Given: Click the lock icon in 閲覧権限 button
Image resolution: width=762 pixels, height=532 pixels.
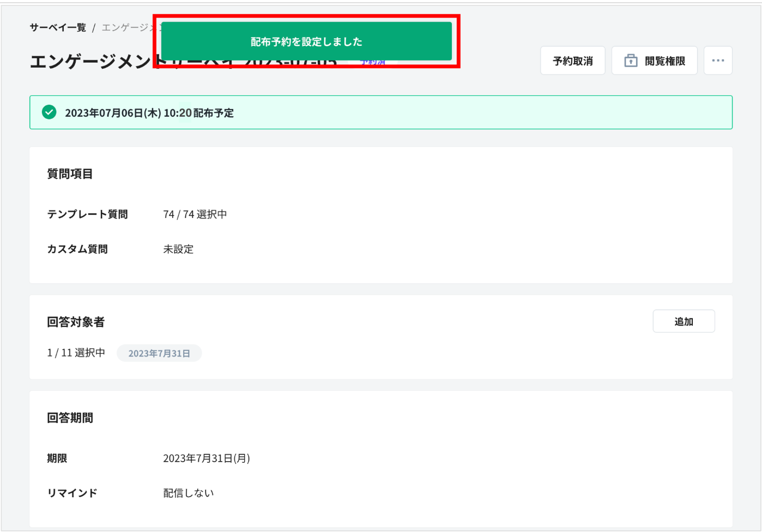Looking at the screenshot, I should pyautogui.click(x=631, y=61).
